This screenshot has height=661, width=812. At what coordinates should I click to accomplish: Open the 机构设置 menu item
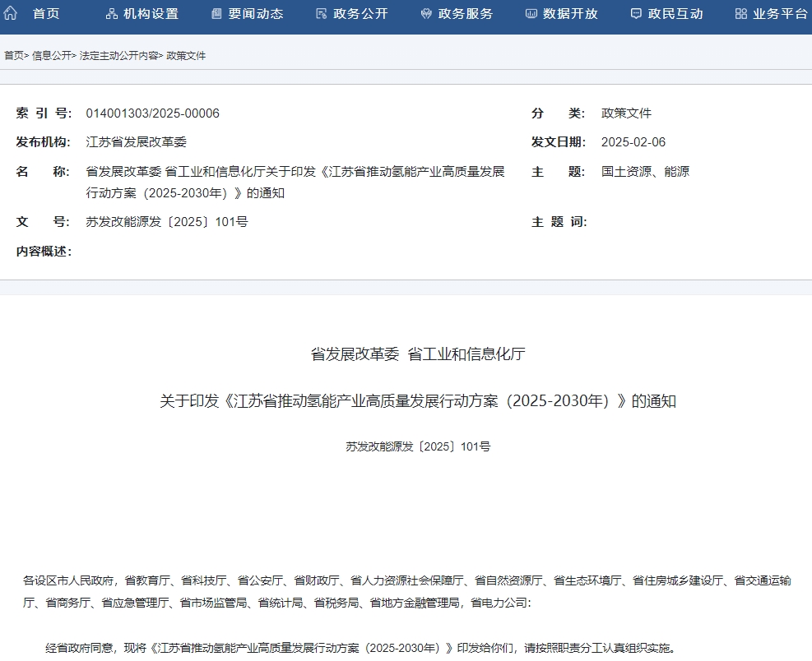pyautogui.click(x=150, y=12)
